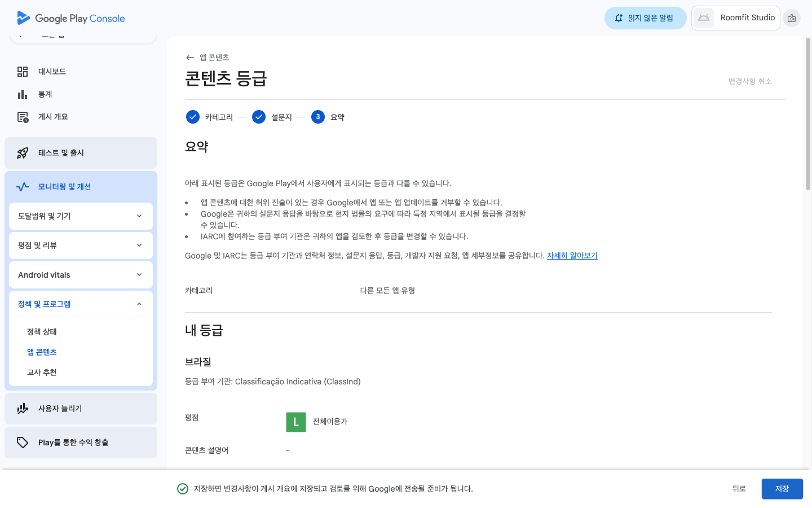Click the price tag icon for Play 수익 창출
The height and width of the screenshot is (508, 812).
click(x=23, y=443)
